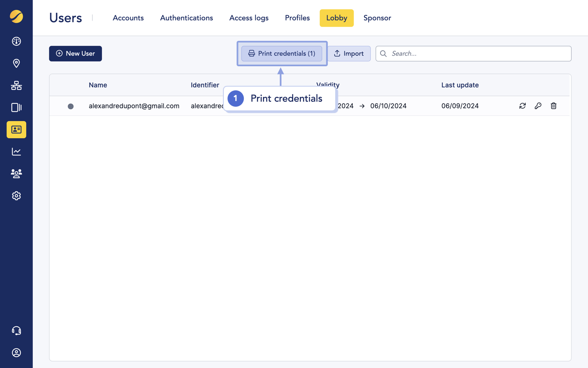
Task: Open the Access logs tab
Action: pos(249,18)
